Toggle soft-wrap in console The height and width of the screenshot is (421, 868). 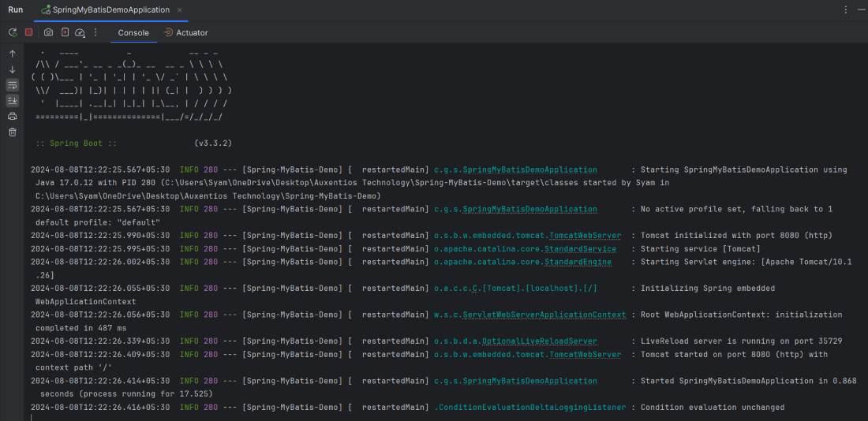pyautogui.click(x=13, y=85)
